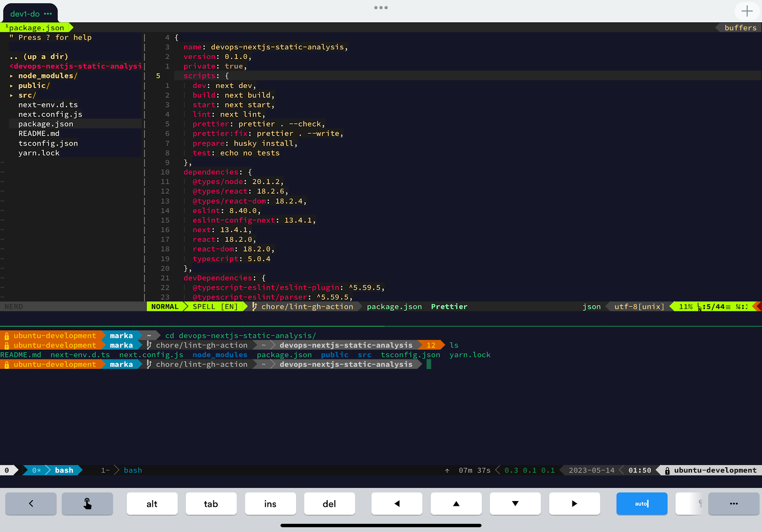Click the cd devops-nextjs-static-analysis command
Screen dimensions: 762x532
point(241,335)
